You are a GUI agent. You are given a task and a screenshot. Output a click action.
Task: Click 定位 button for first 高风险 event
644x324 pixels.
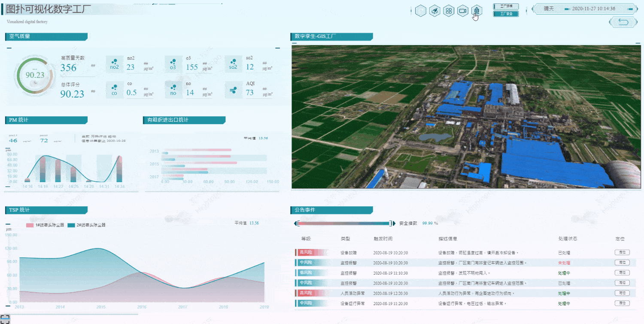point(622,252)
